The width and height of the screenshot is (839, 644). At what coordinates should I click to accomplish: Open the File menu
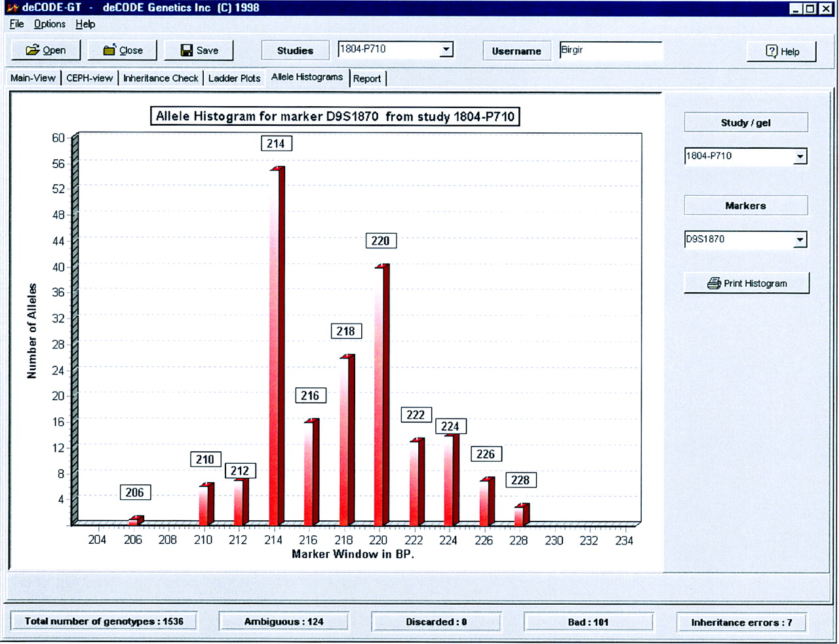point(16,24)
